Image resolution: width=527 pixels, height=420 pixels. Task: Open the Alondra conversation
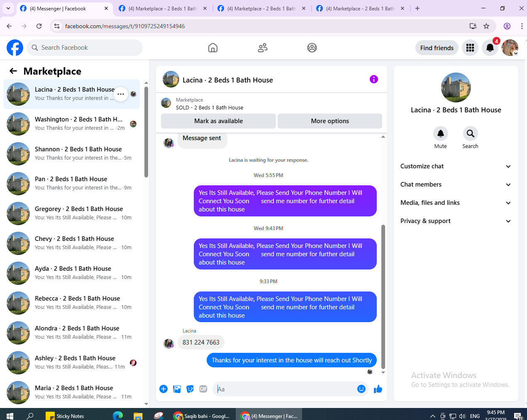72,333
